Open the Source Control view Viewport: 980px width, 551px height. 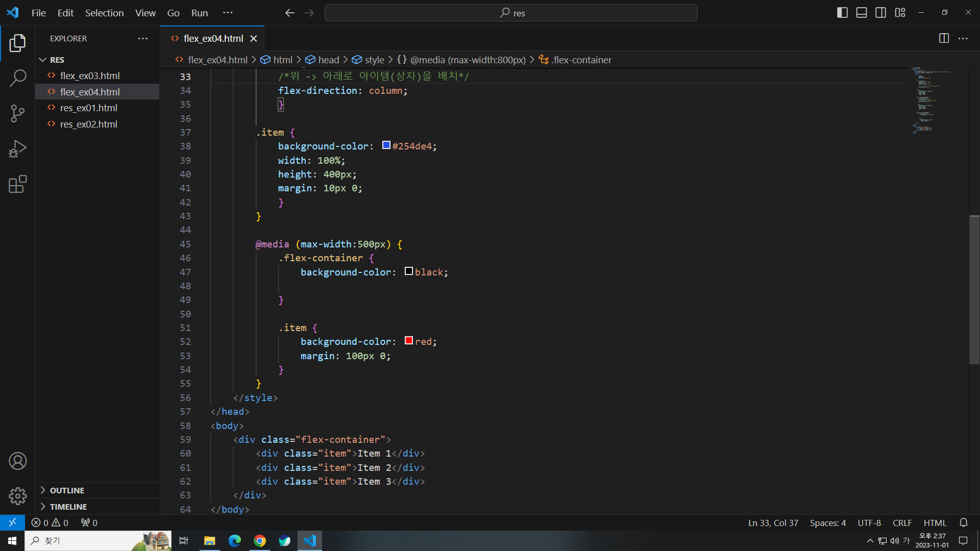pyautogui.click(x=18, y=113)
